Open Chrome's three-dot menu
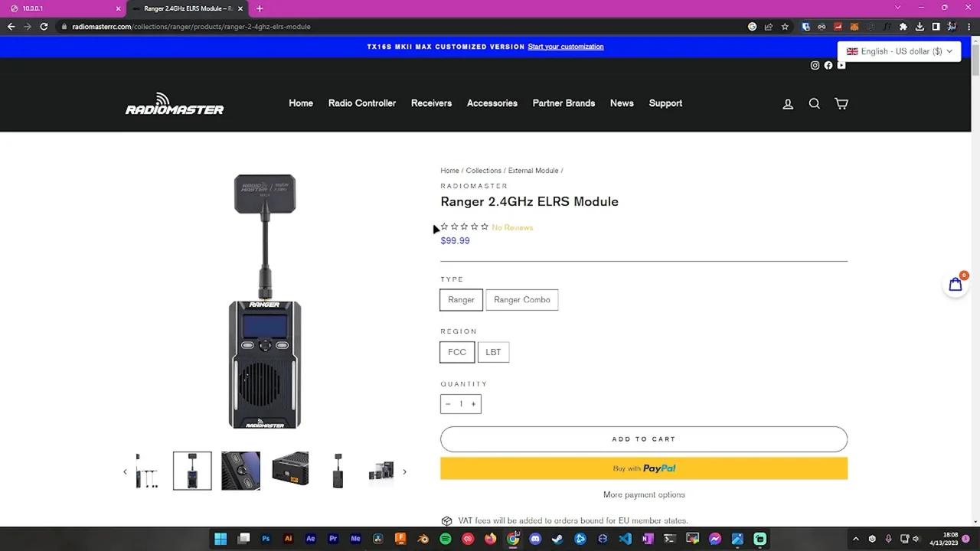Image resolution: width=980 pixels, height=551 pixels. (x=969, y=26)
